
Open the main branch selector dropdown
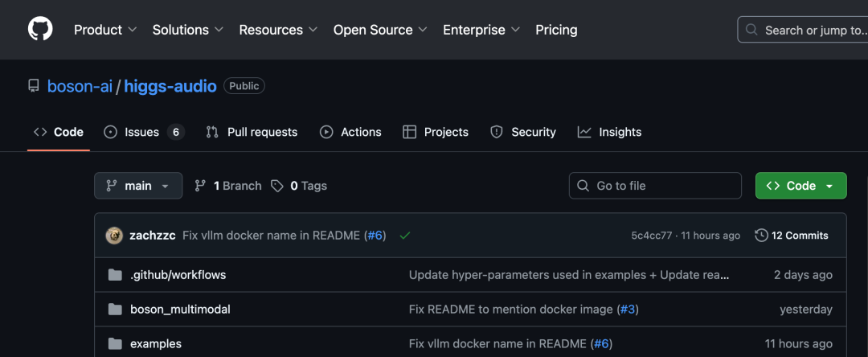pyautogui.click(x=138, y=186)
